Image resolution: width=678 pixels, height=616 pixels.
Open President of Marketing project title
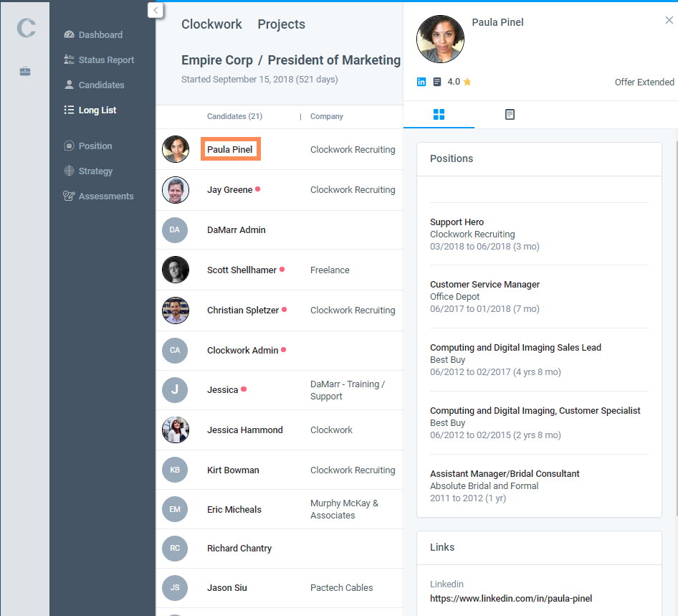[x=334, y=60]
